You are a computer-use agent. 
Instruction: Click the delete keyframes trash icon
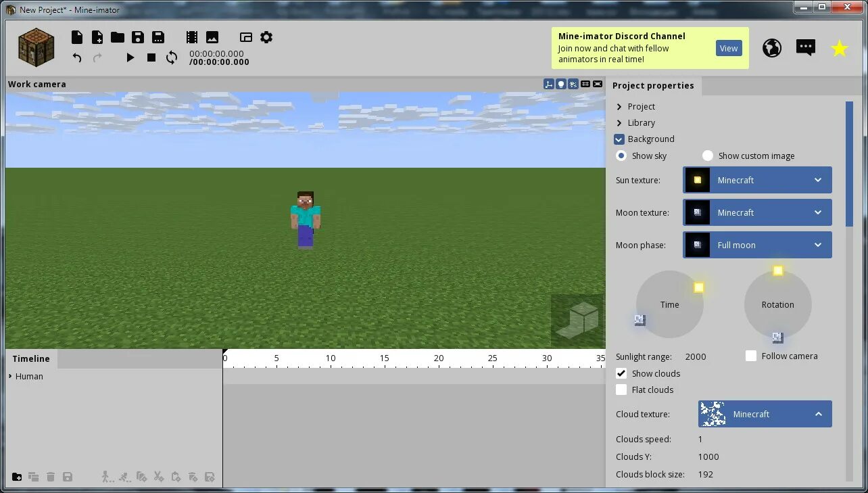pos(193,477)
